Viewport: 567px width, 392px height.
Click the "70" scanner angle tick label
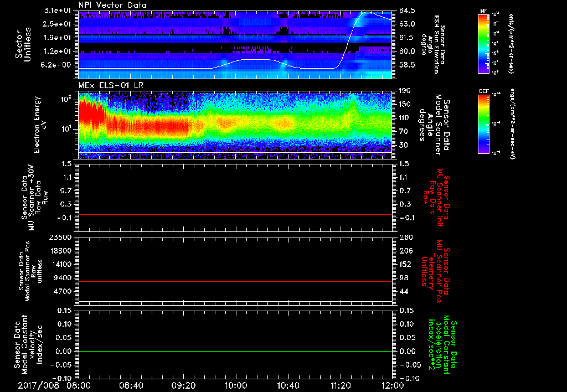404,132
